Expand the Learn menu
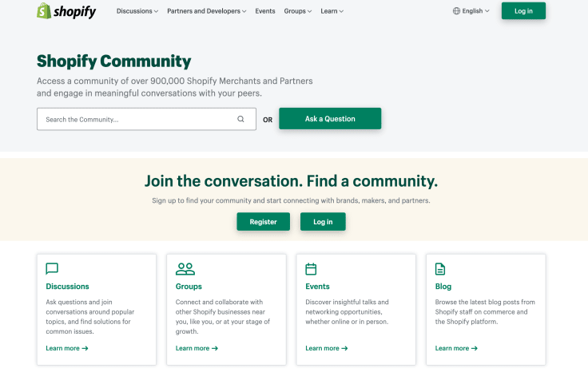Screen dimensions: 588x372 332,11
